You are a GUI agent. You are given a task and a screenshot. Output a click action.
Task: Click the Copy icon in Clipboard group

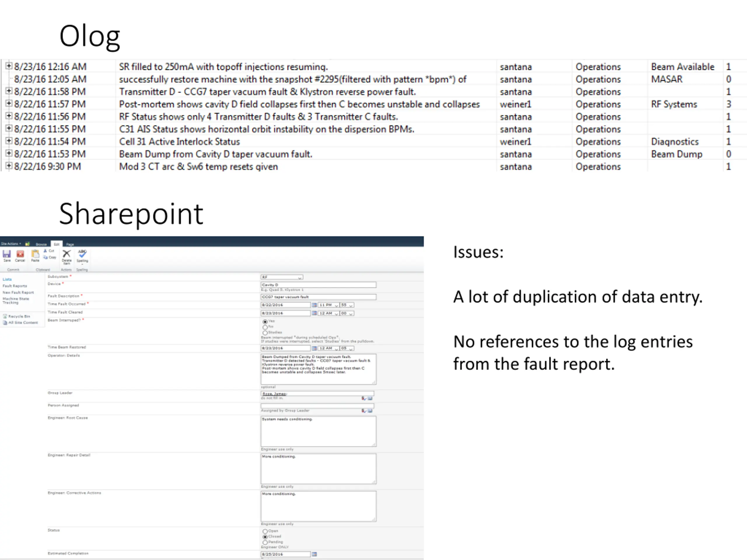point(46,257)
